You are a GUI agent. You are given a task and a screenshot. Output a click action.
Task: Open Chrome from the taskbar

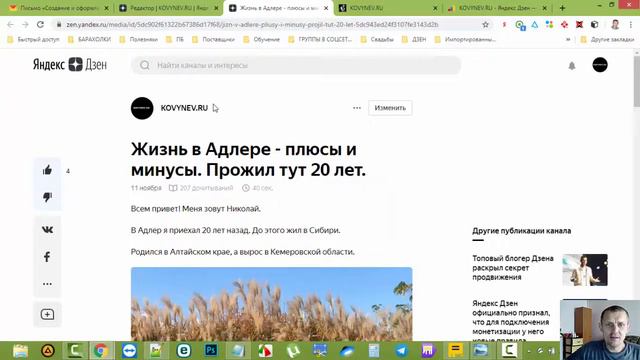(x=101, y=351)
